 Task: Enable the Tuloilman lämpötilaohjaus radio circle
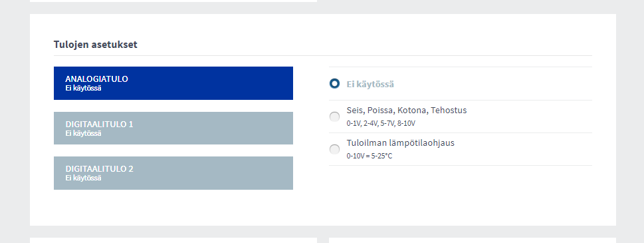pos(335,150)
